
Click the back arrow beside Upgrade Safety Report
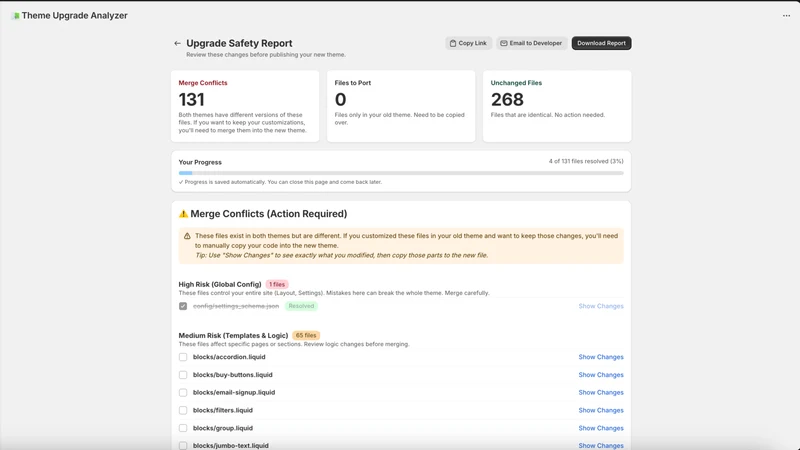coord(177,43)
